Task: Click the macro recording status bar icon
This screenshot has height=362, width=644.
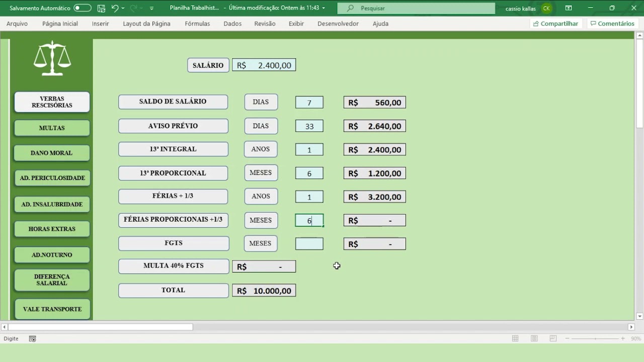Action: pyautogui.click(x=33, y=339)
